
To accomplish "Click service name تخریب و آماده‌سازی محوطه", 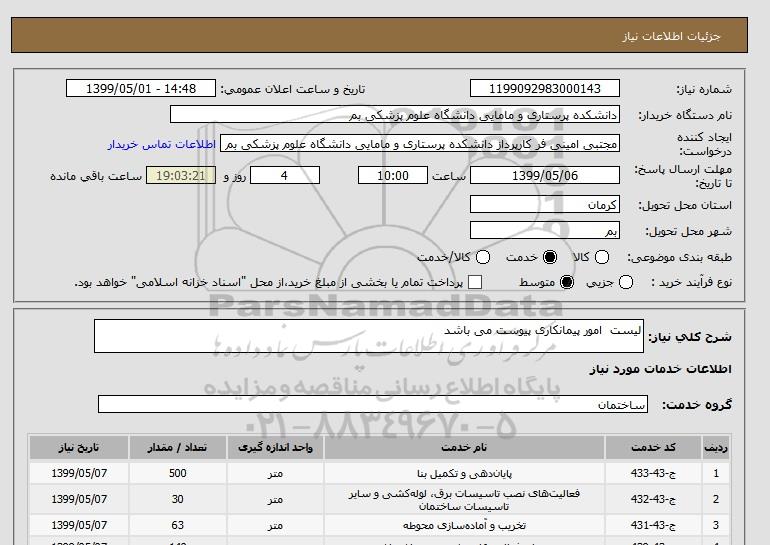I will pyautogui.click(x=464, y=525).
